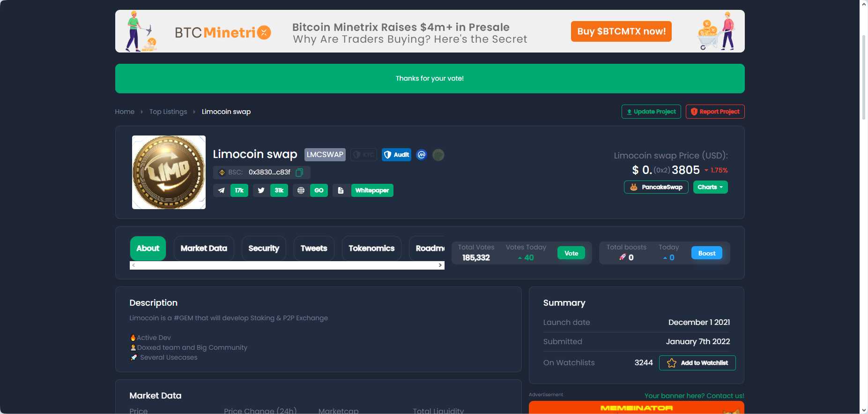Click the December 1 2021 launch date
Image resolution: width=868 pixels, height=414 pixels.
[x=699, y=322]
